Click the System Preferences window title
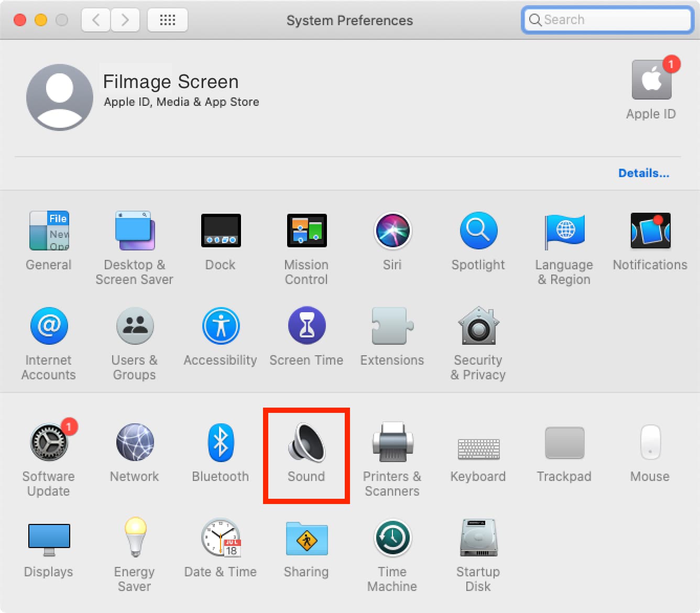Image resolution: width=700 pixels, height=613 pixels. pos(349,20)
